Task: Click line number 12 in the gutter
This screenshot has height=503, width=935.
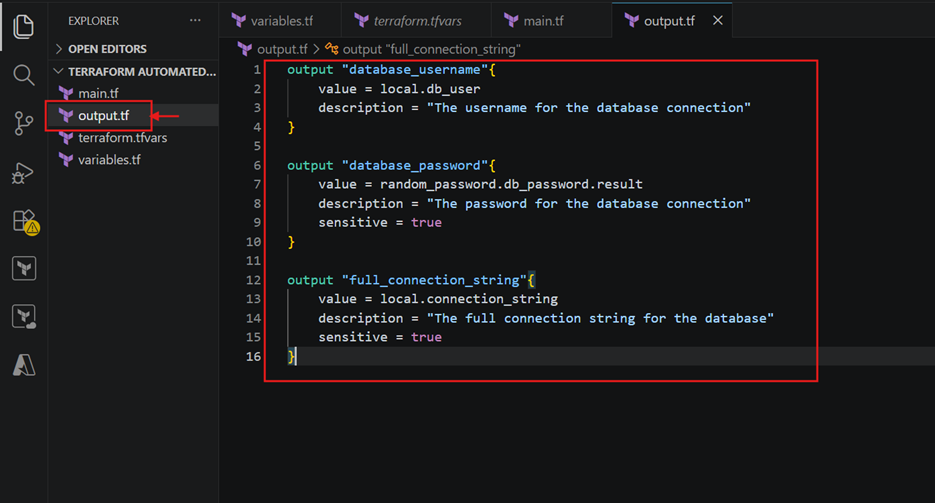Action: (253, 280)
